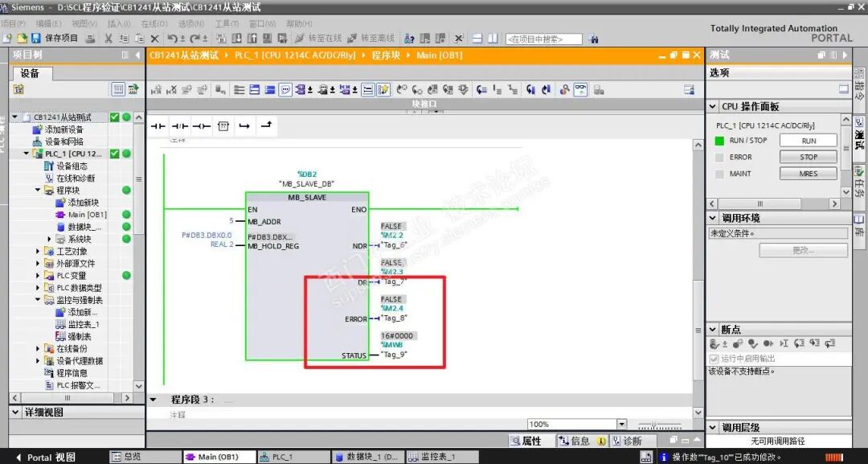
Task: Collapse the PLC_1 tree node
Action: click(26, 154)
